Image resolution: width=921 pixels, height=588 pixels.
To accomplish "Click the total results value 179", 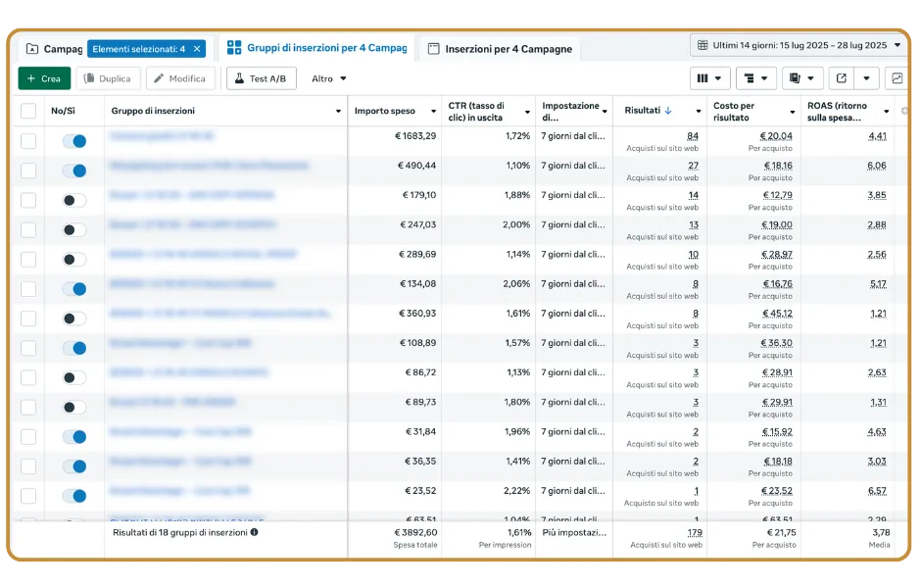I will click(695, 532).
